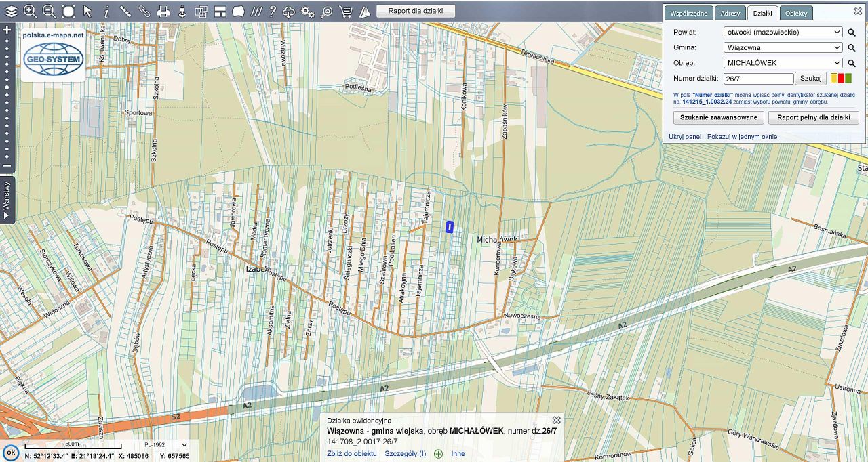Expand the Powiat dropdown

coord(783,32)
